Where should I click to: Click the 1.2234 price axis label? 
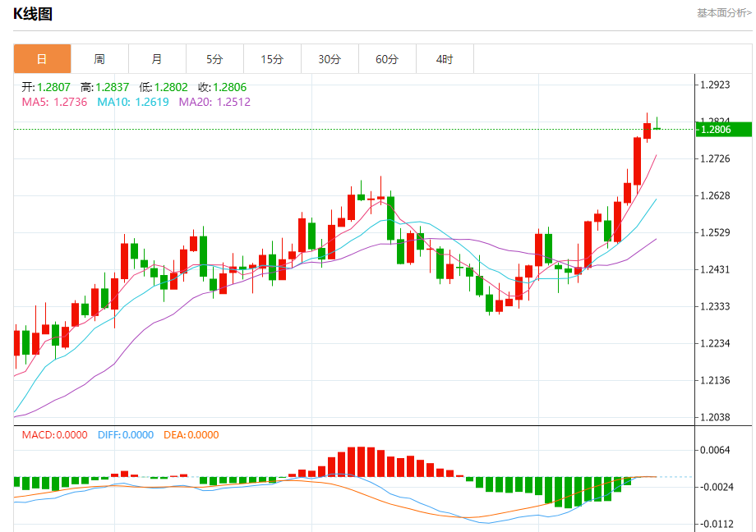715,343
